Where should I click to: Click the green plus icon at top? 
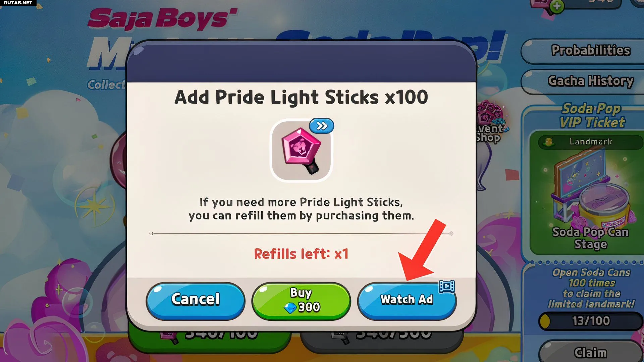pos(557,6)
